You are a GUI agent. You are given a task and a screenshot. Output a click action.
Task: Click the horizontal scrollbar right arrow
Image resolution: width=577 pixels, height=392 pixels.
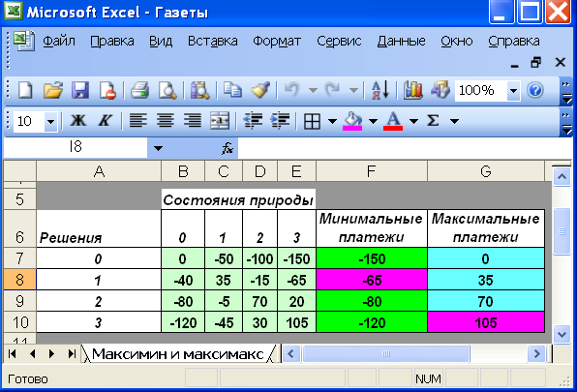click(x=536, y=354)
